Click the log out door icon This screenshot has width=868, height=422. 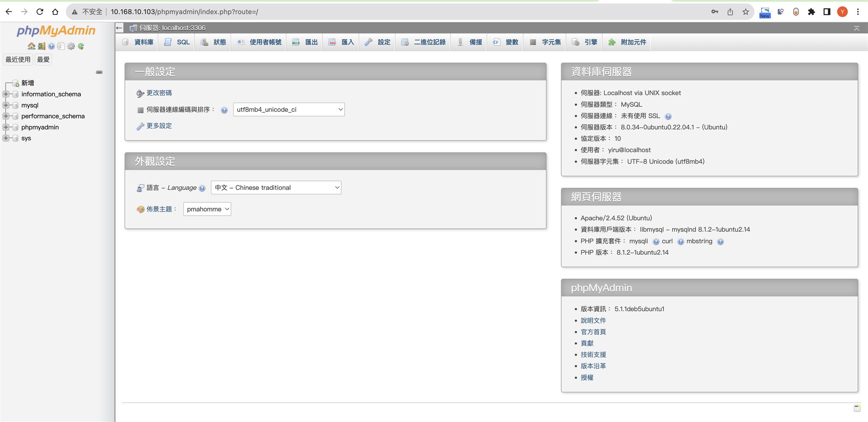click(x=42, y=46)
